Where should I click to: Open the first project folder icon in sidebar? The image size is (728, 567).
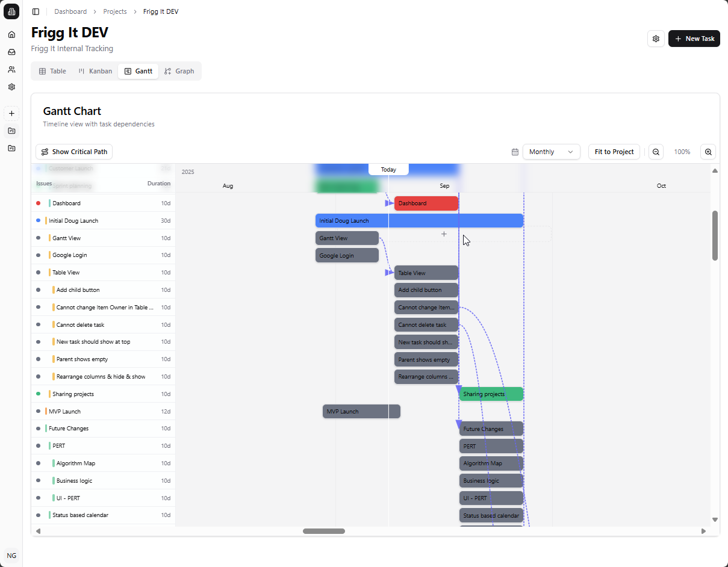11,131
